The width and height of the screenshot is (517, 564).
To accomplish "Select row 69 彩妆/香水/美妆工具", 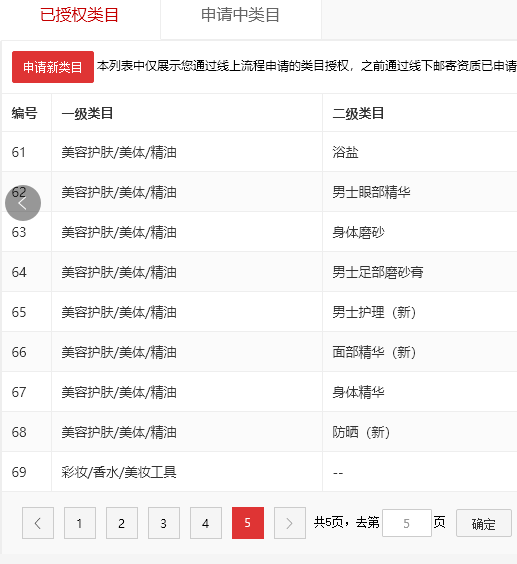I will (x=259, y=472).
